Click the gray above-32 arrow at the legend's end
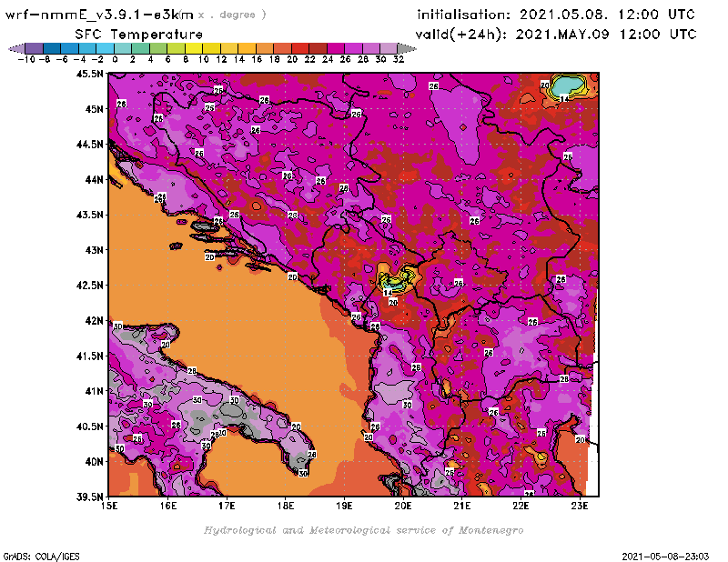The width and height of the screenshot is (728, 562). (407, 48)
